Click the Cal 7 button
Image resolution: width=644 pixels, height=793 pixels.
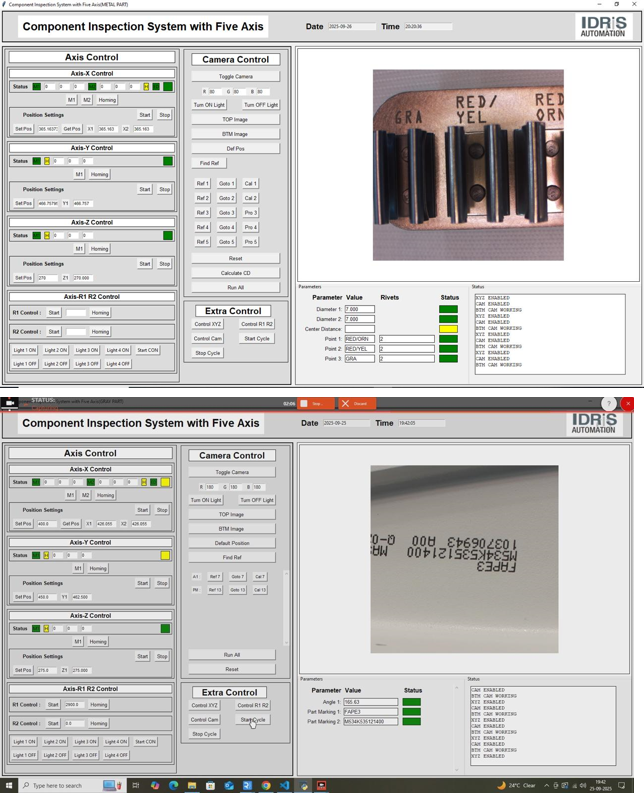click(260, 577)
